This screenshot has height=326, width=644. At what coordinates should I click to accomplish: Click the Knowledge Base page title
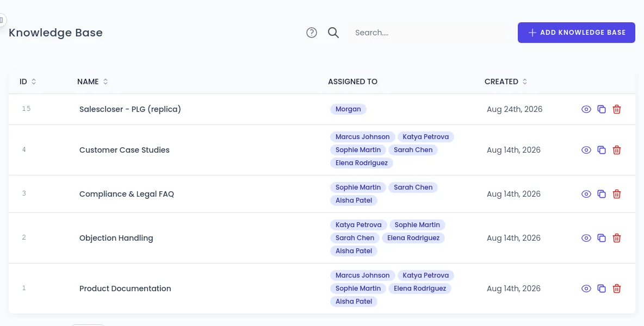point(55,33)
